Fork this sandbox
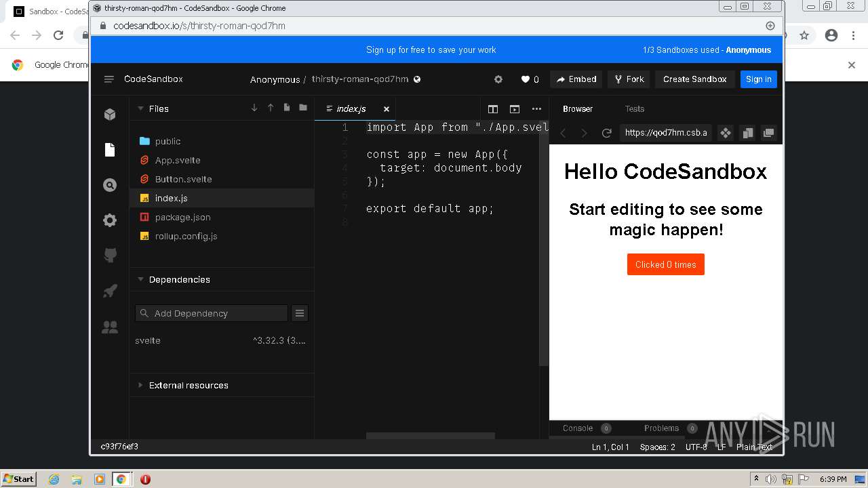 click(x=629, y=79)
